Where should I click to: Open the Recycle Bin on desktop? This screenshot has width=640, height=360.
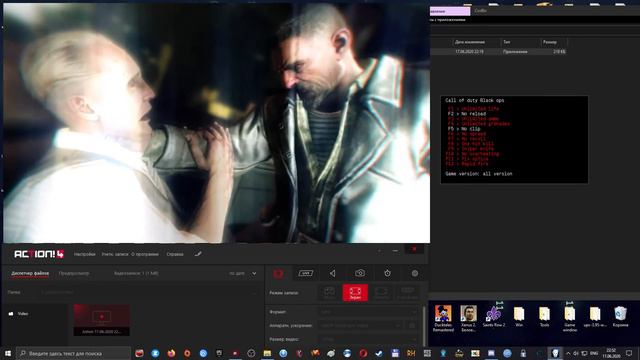tap(620, 316)
